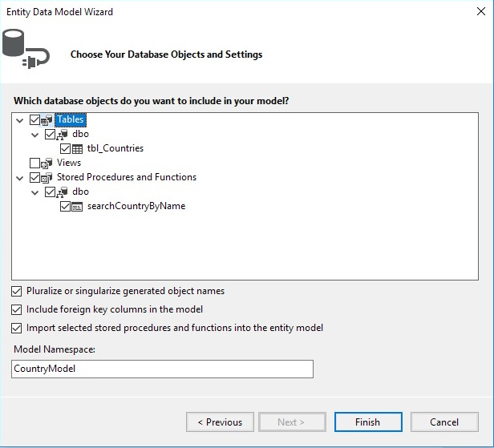Click the Views node icon
This screenshot has height=448, width=494.
coord(47,163)
